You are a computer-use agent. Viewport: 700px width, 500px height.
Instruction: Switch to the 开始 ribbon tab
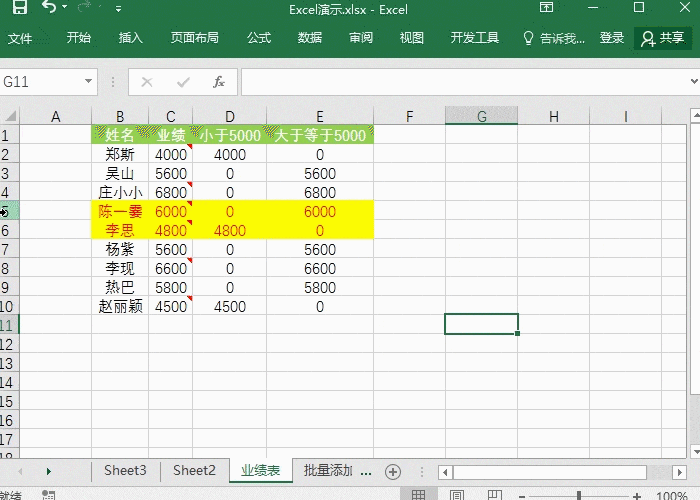tap(79, 38)
